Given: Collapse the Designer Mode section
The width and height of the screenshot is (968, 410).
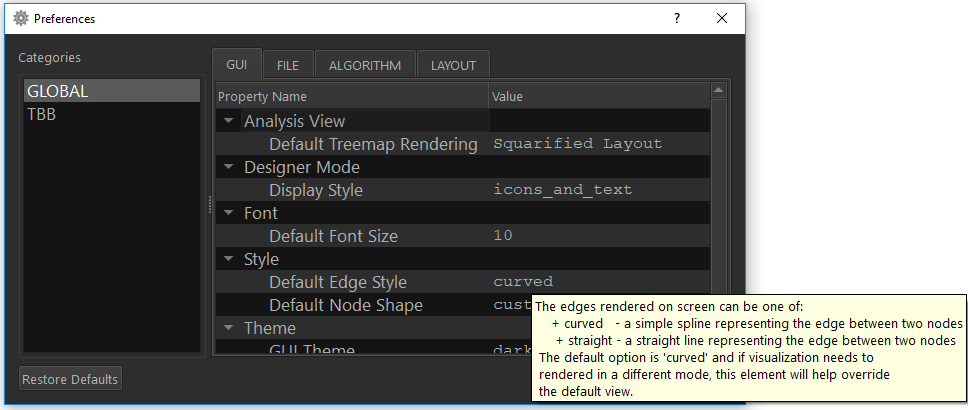Looking at the screenshot, I should point(229,167).
